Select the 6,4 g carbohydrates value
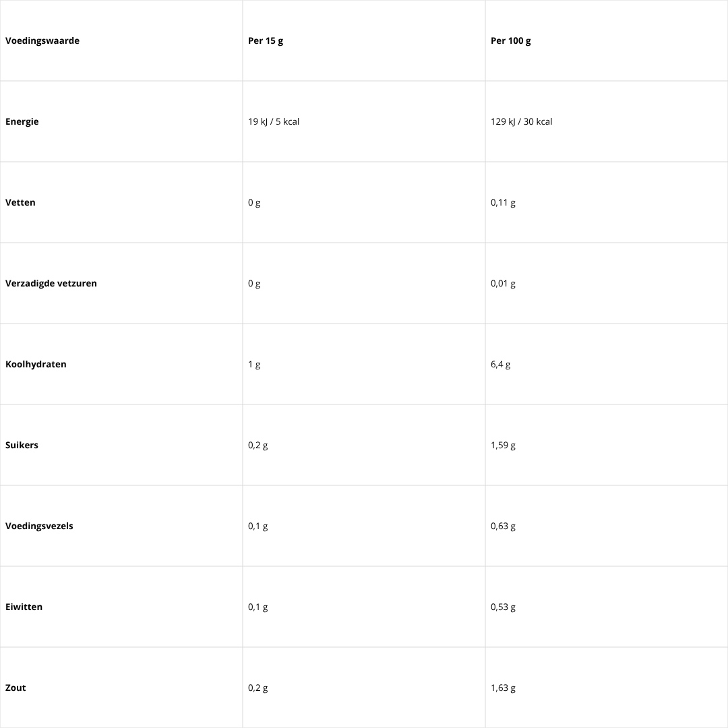The width and height of the screenshot is (728, 728). tap(501, 365)
